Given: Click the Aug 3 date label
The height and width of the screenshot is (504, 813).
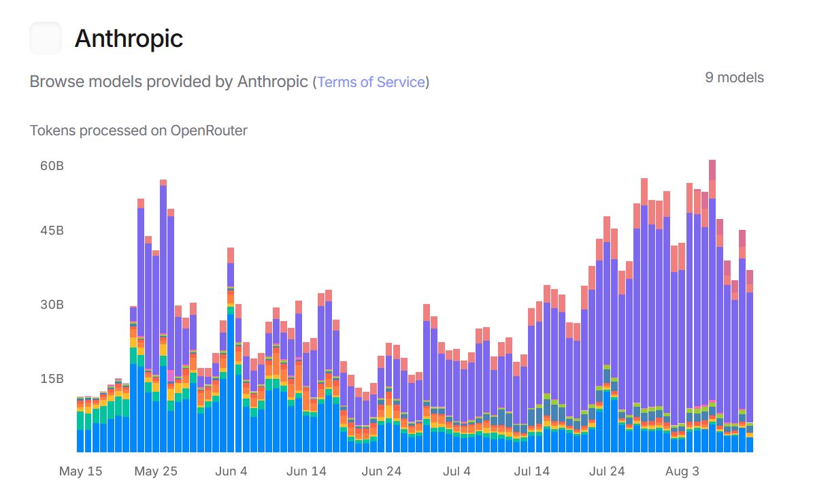Looking at the screenshot, I should 682,471.
